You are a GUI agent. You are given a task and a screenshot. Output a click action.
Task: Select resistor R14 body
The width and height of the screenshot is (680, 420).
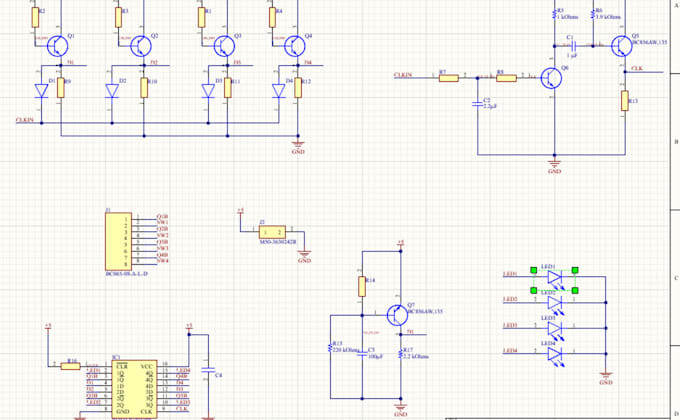[x=362, y=287]
